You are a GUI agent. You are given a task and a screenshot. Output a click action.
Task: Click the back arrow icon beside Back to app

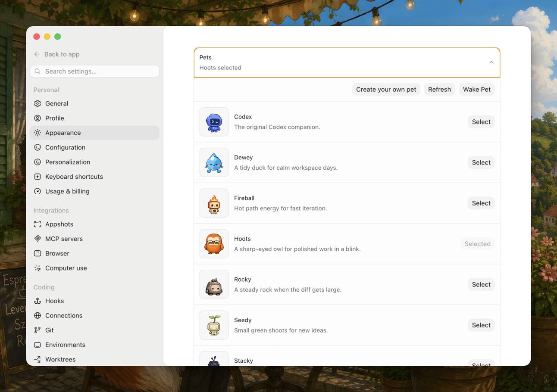coord(37,54)
